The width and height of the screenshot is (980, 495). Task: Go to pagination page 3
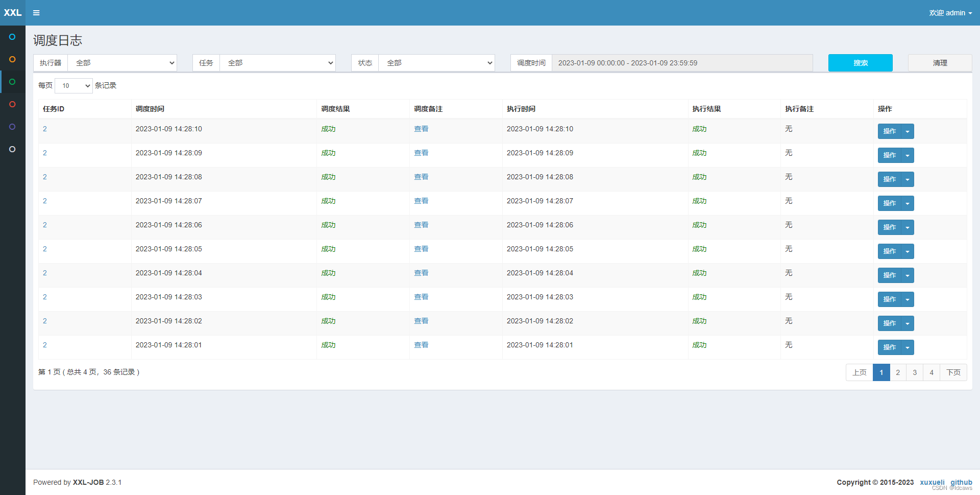coord(915,372)
